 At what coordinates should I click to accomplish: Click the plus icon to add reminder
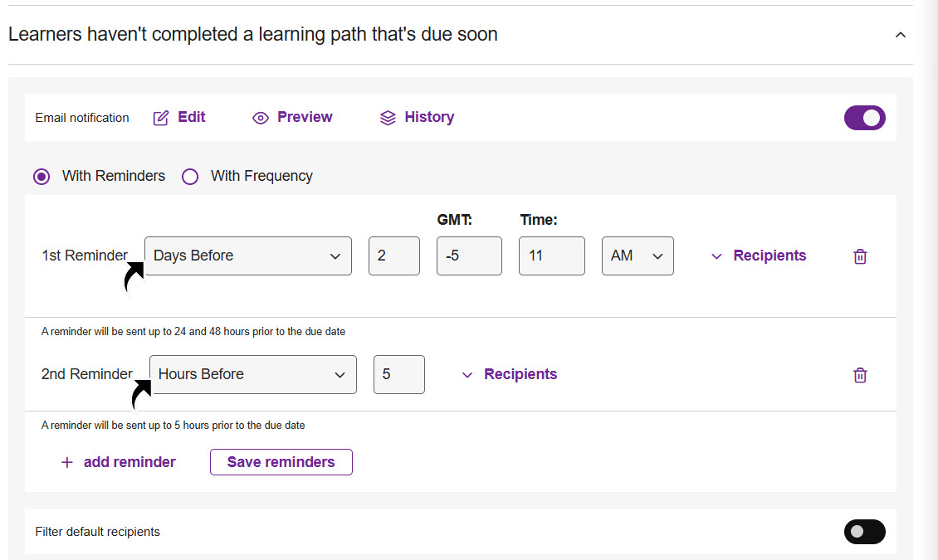(x=67, y=463)
